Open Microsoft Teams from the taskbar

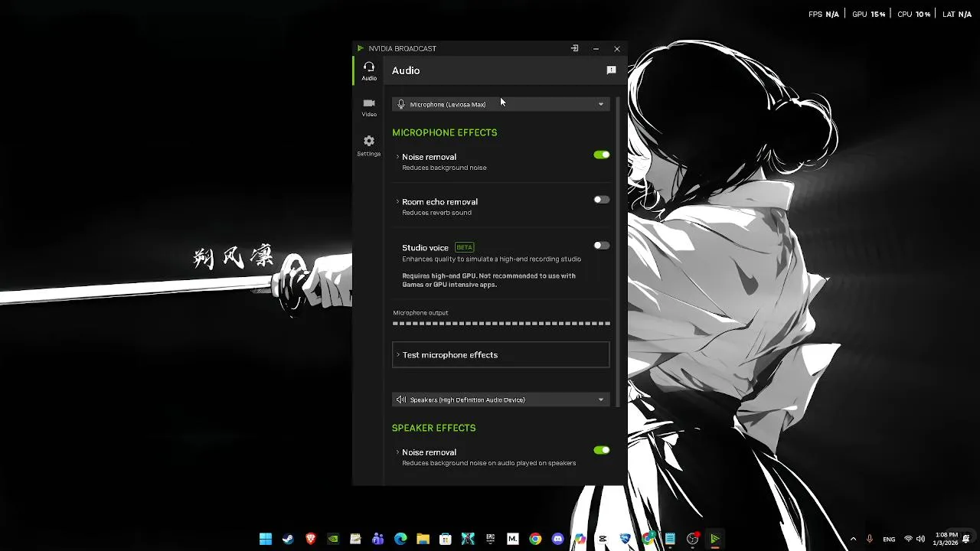[377, 539]
